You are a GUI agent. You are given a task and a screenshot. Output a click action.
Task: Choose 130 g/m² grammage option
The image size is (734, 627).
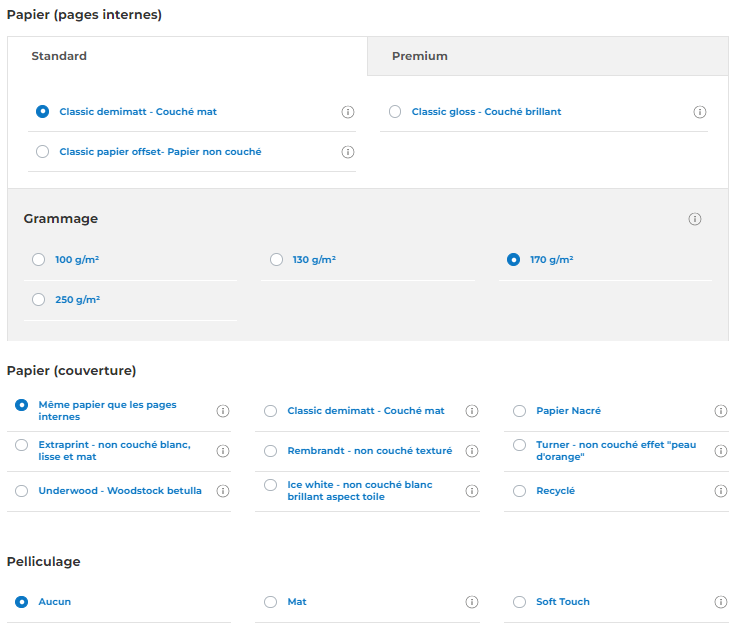pos(277,260)
